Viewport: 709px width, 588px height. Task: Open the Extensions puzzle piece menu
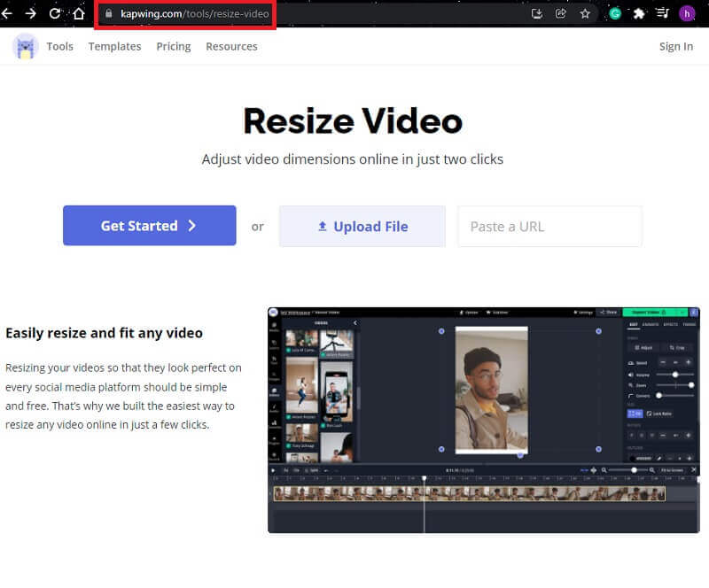(638, 13)
